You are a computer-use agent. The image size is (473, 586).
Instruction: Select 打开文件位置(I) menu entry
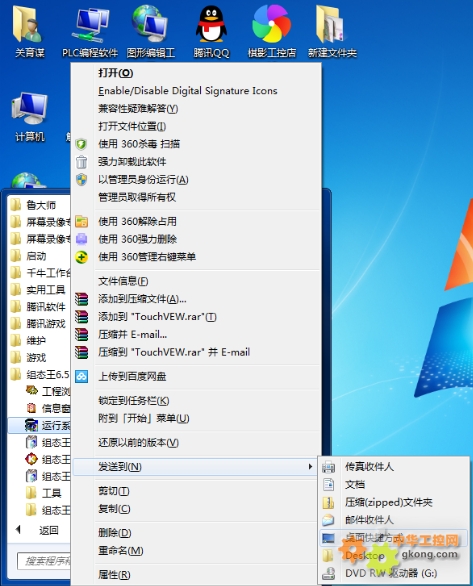(x=132, y=126)
